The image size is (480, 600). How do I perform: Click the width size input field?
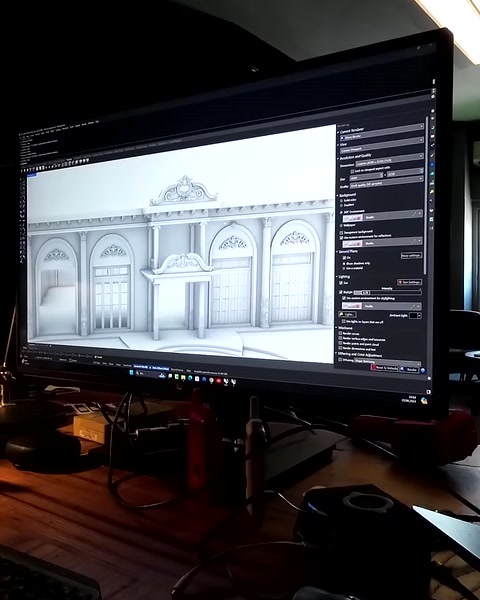click(366, 176)
